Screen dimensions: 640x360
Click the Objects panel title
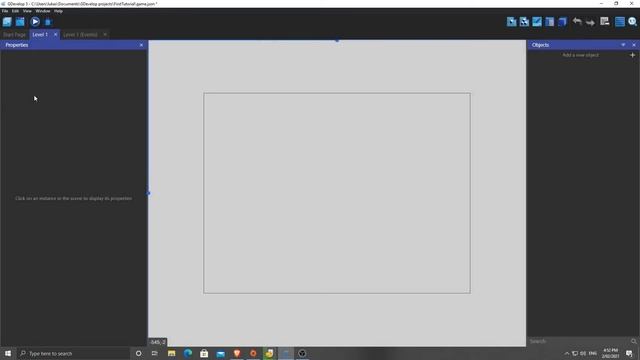click(x=540, y=45)
